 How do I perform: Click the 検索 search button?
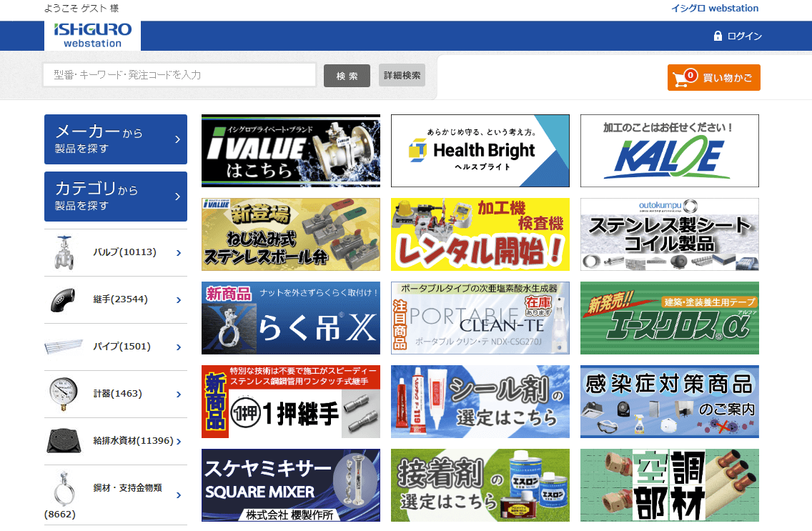coord(347,76)
